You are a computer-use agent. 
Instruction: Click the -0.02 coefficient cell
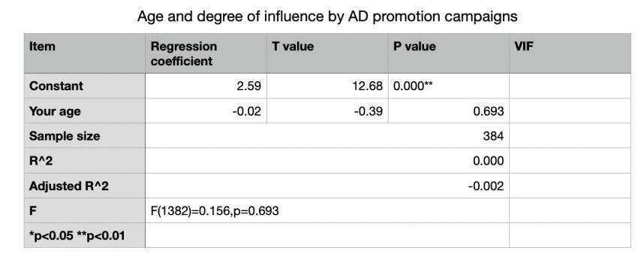pos(206,111)
